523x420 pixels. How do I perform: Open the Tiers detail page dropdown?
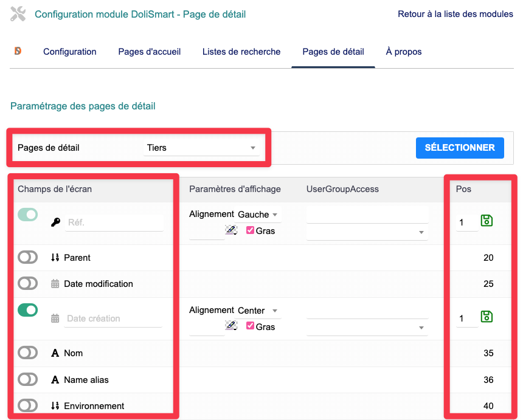click(x=201, y=148)
